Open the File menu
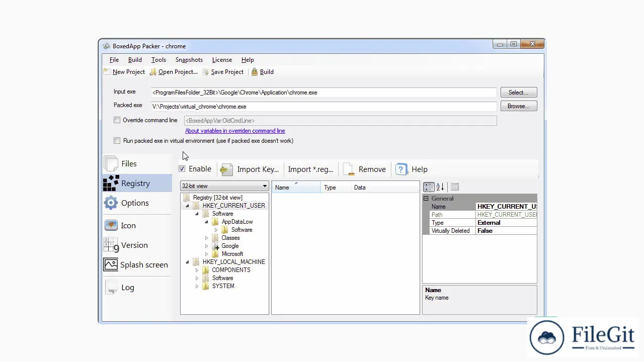Image resolution: width=644 pixels, height=362 pixels. coord(114,60)
